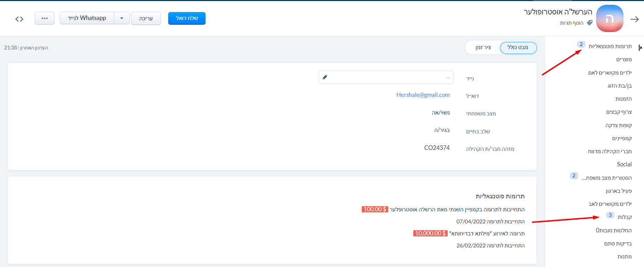
Task: Click the angle brackets navigation icon
Action: point(19,19)
